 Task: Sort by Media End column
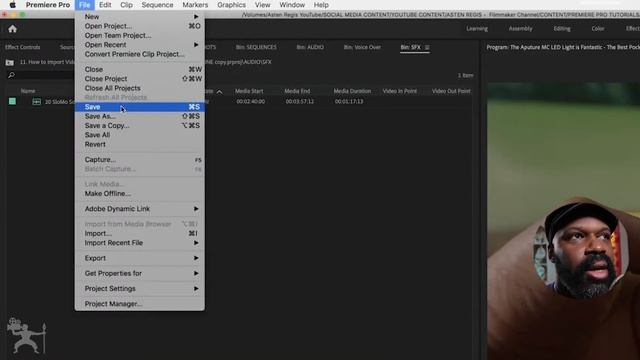click(x=297, y=91)
